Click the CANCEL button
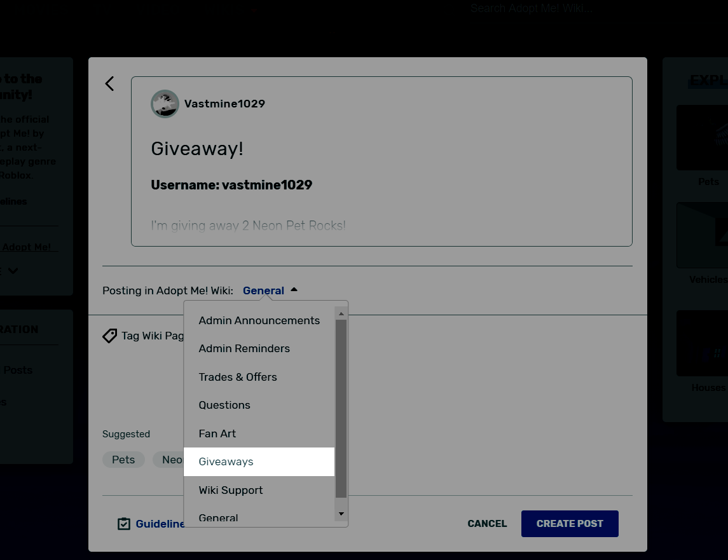The width and height of the screenshot is (728, 560). point(487,524)
